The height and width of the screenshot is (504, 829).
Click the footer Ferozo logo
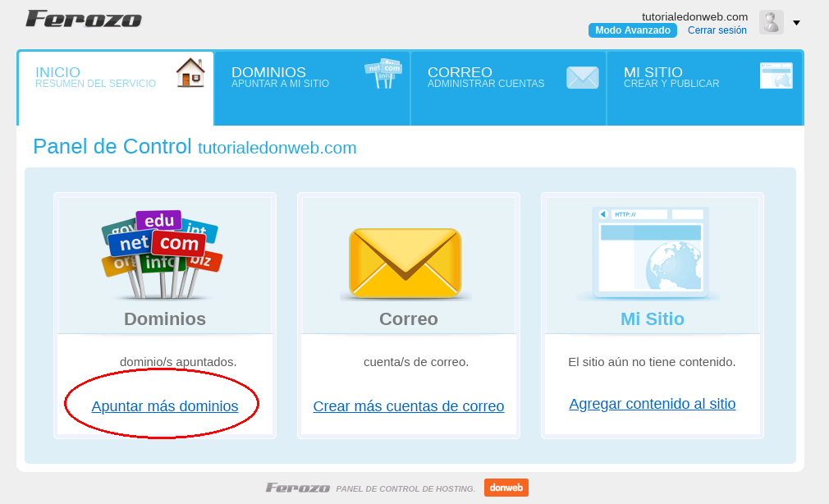298,488
